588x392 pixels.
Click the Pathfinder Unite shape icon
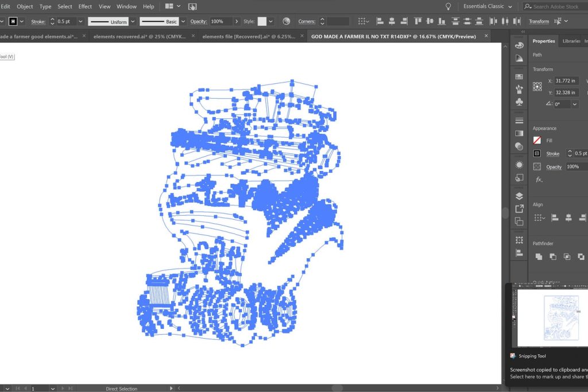tap(539, 257)
